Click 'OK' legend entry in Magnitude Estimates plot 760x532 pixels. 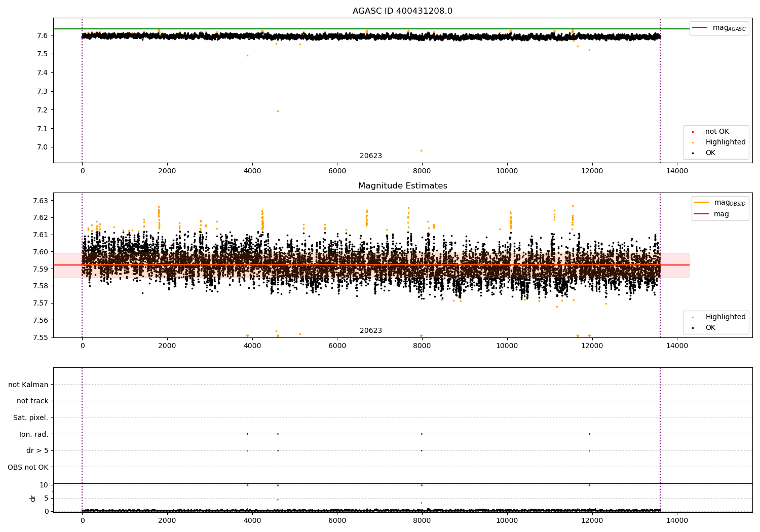click(710, 328)
